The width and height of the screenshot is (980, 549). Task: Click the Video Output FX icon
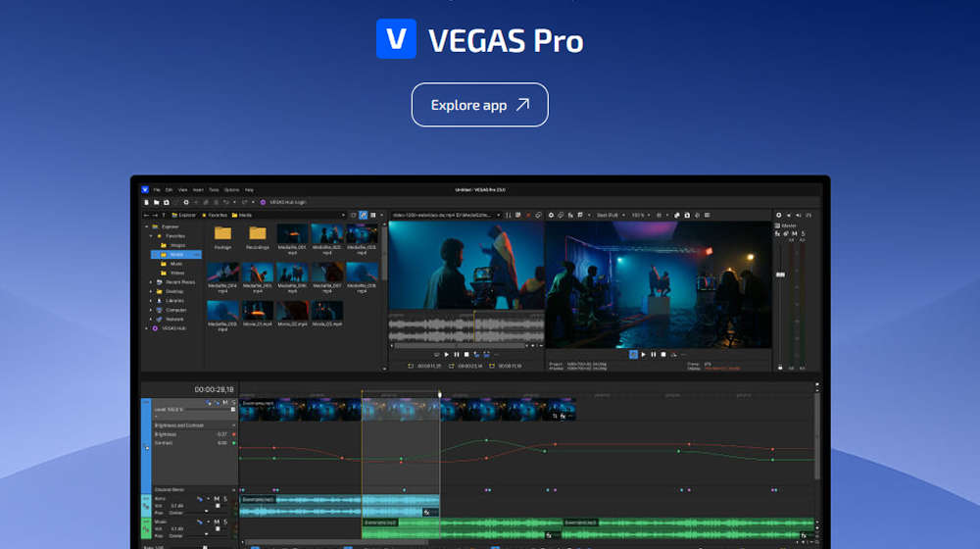tap(570, 215)
